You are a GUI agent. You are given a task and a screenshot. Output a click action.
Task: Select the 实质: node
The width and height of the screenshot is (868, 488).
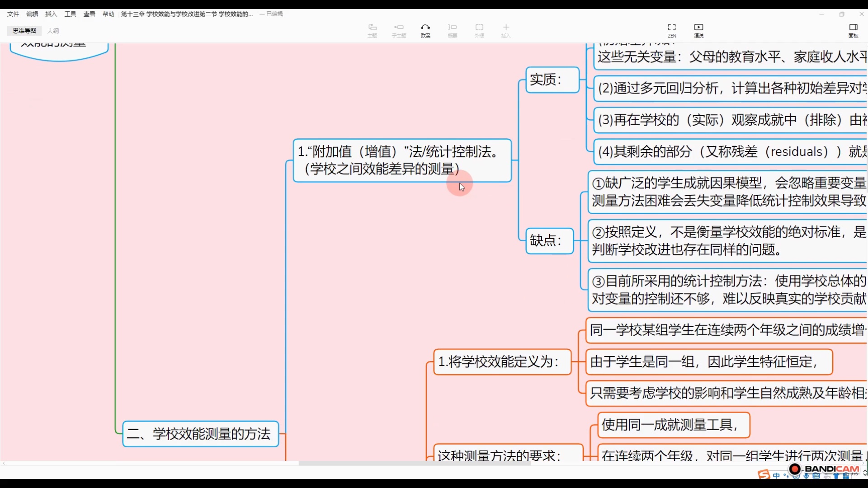pyautogui.click(x=552, y=80)
